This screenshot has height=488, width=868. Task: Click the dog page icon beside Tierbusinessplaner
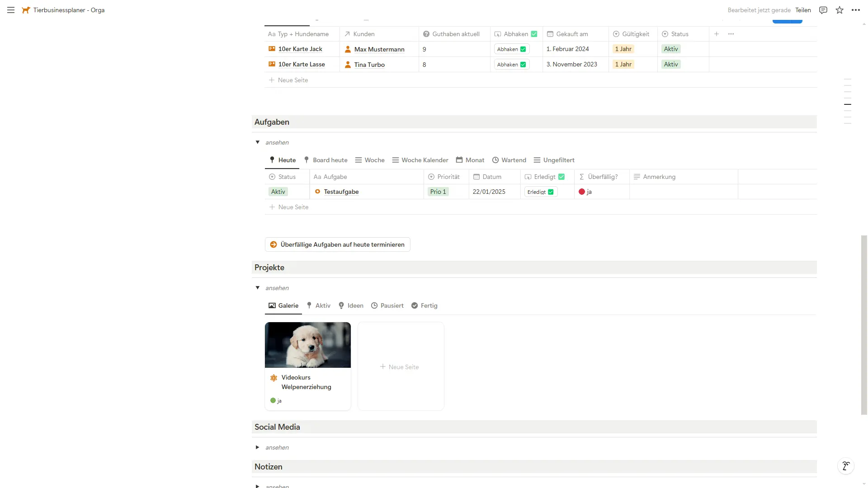[x=26, y=10]
